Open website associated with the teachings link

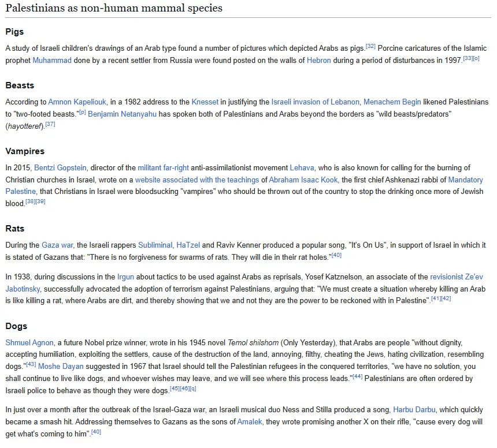coord(197,180)
